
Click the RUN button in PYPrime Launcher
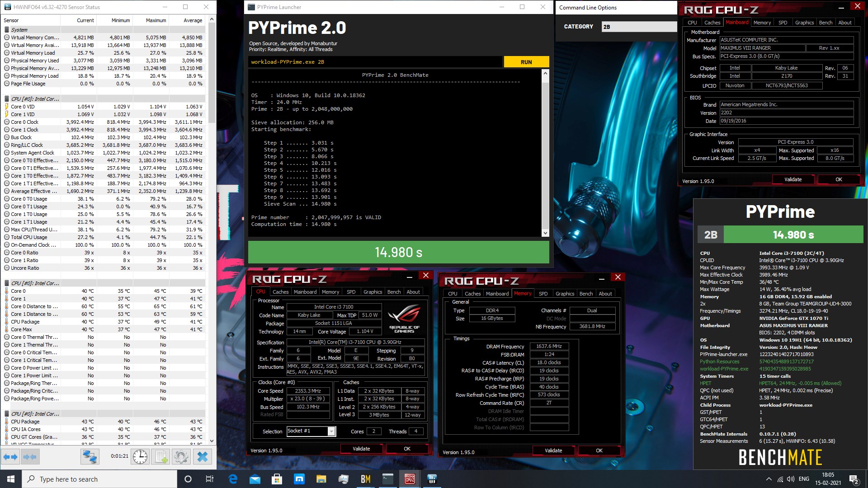pos(526,62)
